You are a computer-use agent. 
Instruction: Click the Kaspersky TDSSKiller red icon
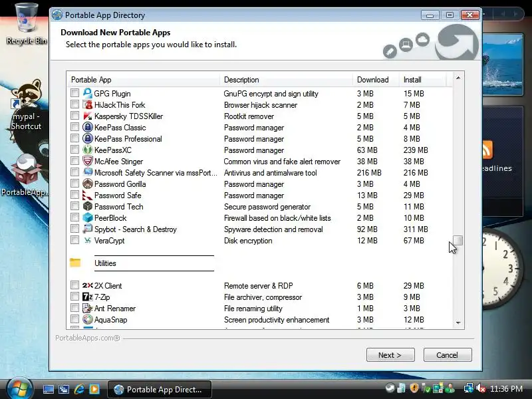(x=88, y=116)
